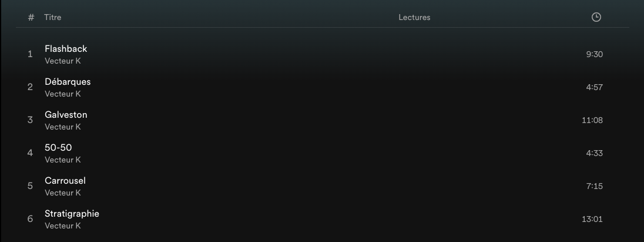Screen dimensions: 644x242
Task: Select track number 4 in the list
Action: (x=30, y=153)
